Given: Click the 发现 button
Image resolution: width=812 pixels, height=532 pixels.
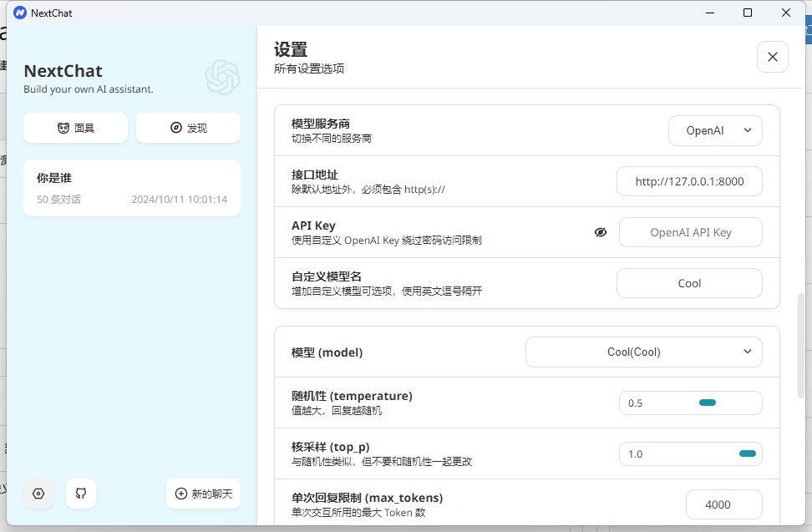Looking at the screenshot, I should (x=188, y=128).
